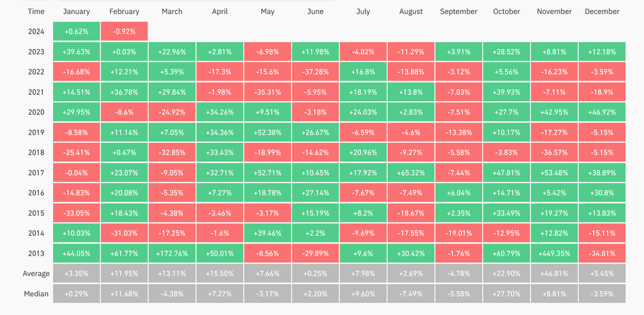Select the 2013 row label
The height and width of the screenshot is (315, 644).
pyautogui.click(x=36, y=254)
